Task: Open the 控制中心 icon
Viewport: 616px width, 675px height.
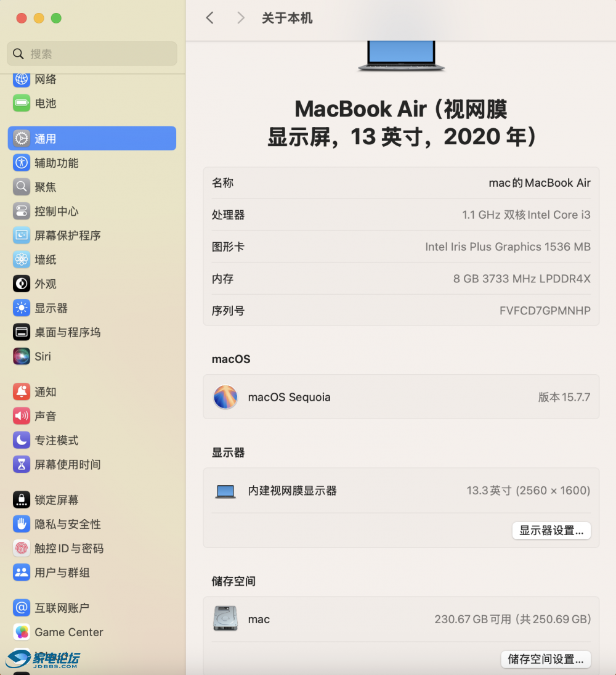Action: click(x=22, y=211)
